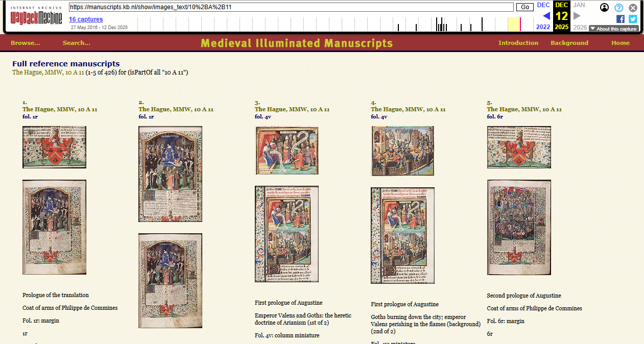Open the Background page
This screenshot has width=644, height=344.
coord(569,43)
